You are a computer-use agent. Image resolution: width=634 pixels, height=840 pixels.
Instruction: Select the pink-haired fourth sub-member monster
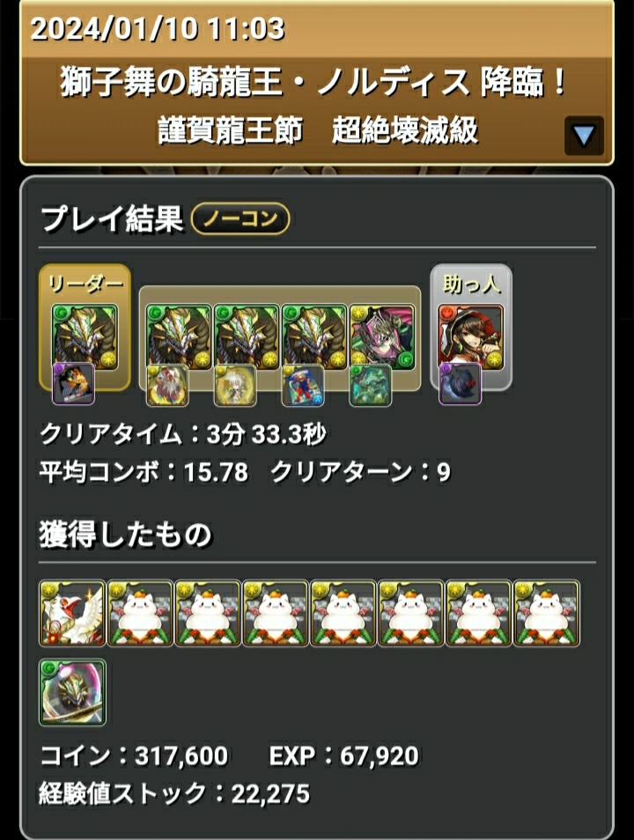point(382,336)
